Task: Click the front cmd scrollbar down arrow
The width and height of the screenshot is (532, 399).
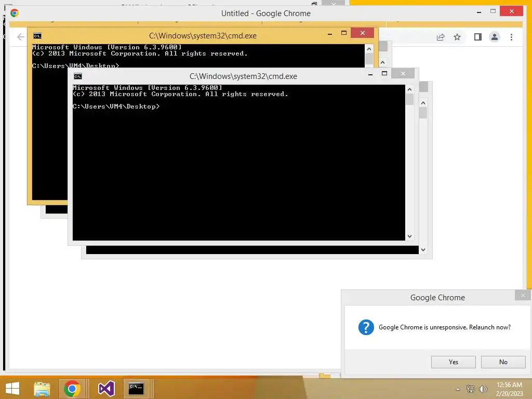Action: (409, 236)
